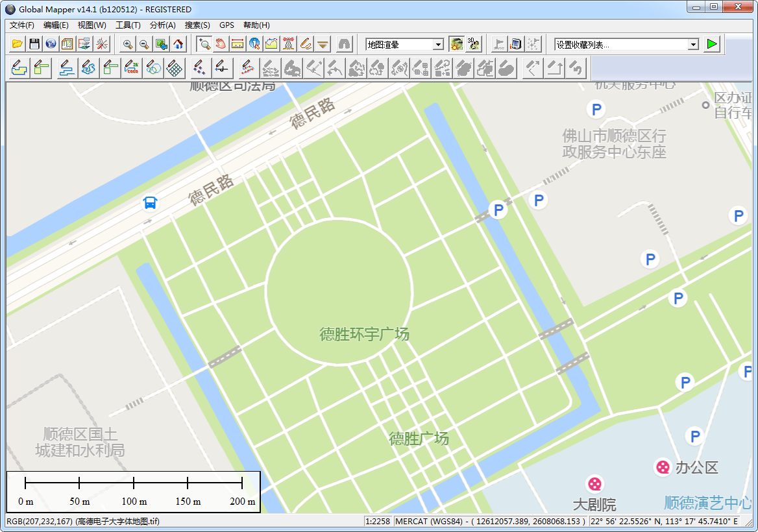Click the Zoom In magnifier icon
The height and width of the screenshot is (532, 758).
coord(128,45)
